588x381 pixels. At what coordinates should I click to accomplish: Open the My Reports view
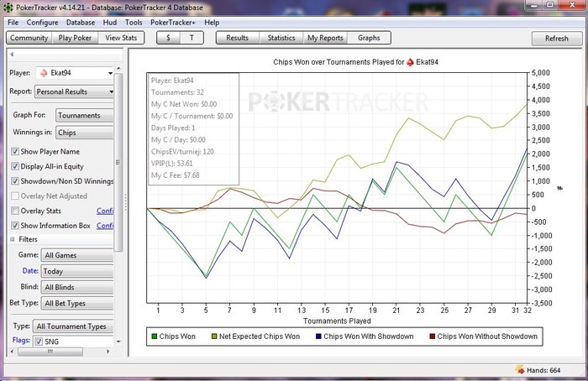tap(325, 38)
